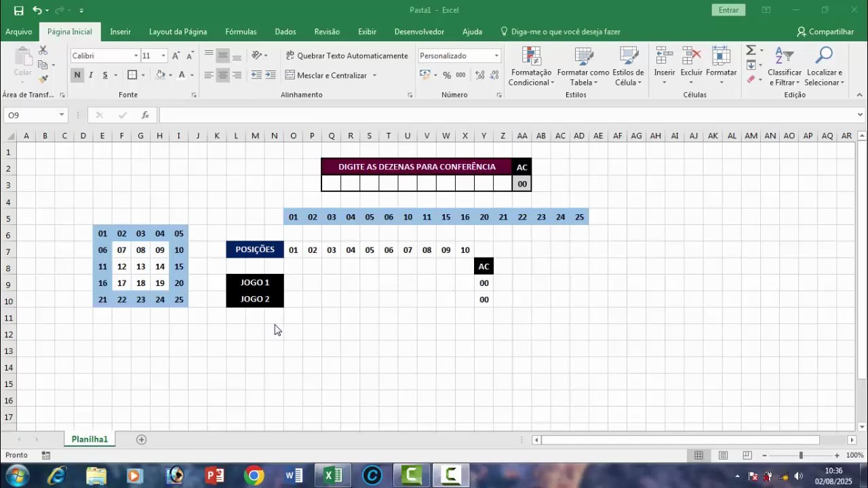This screenshot has width=868, height=488.
Task: Align text left
Action: (x=209, y=75)
